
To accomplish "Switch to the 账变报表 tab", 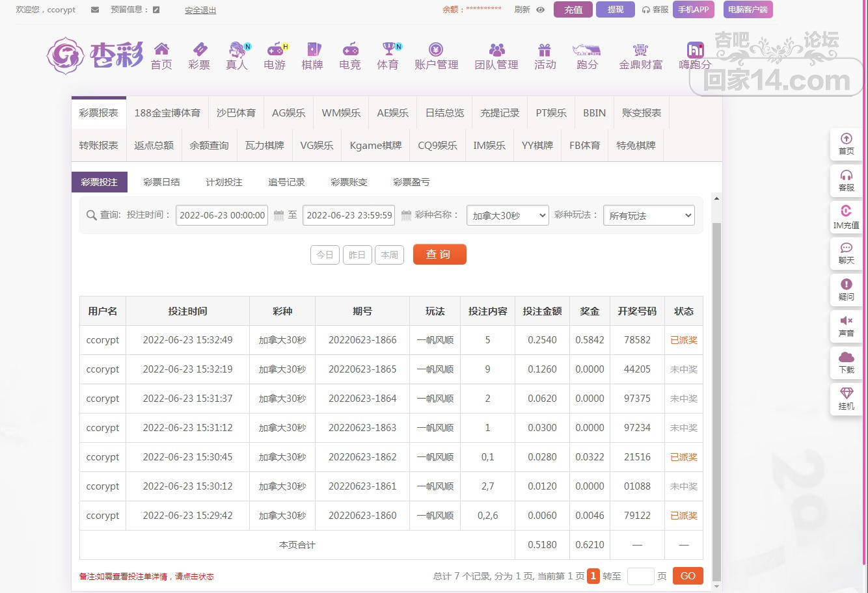I will tap(641, 113).
